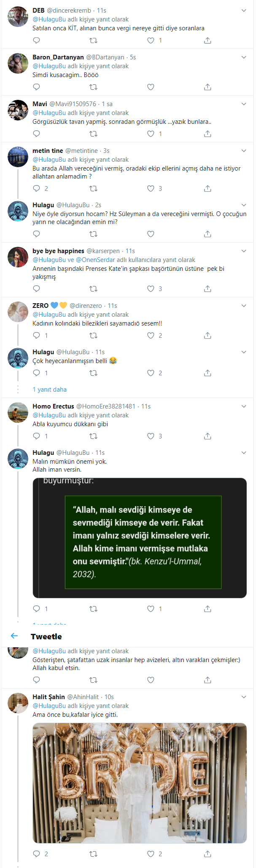Share Halit Şahin's tweet
The image size is (258, 868).
point(207,854)
